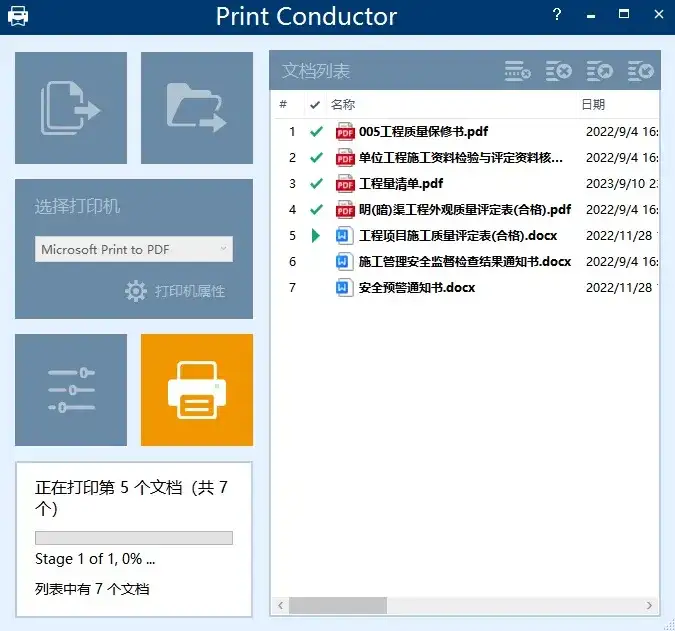The image size is (675, 631).
Task: Open the Microsoft Print to PDF printer dropdown
Action: point(134,249)
